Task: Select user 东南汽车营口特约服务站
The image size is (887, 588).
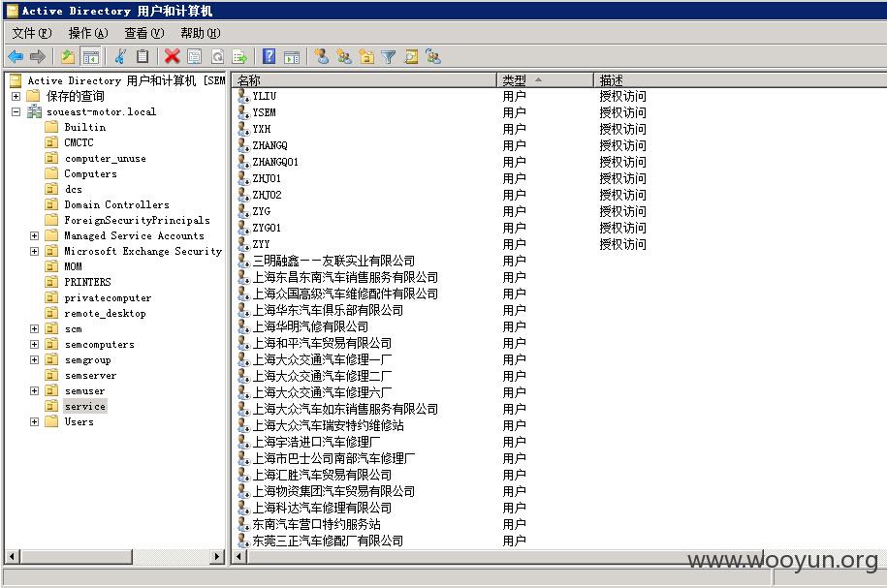Action: click(x=316, y=524)
